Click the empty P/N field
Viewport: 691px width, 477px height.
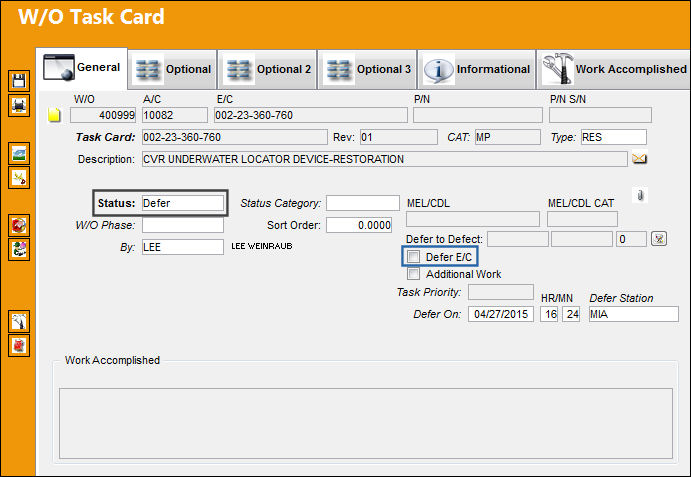pos(478,115)
